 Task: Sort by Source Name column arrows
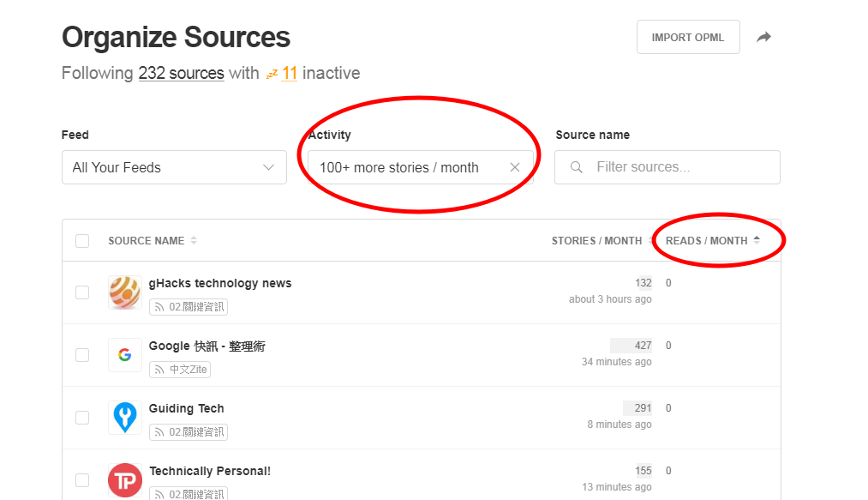194,241
